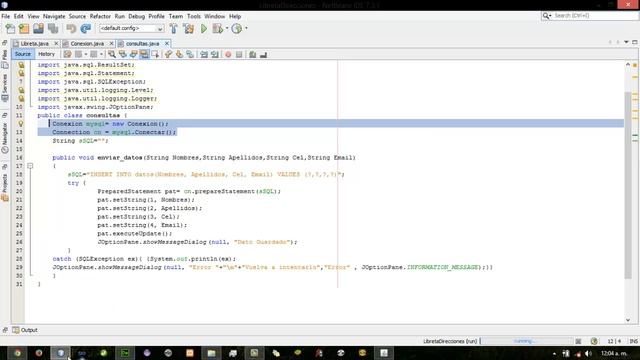The height and width of the screenshot is (360, 640).
Task: Close the Conexion.java tab
Action: pos(111,44)
